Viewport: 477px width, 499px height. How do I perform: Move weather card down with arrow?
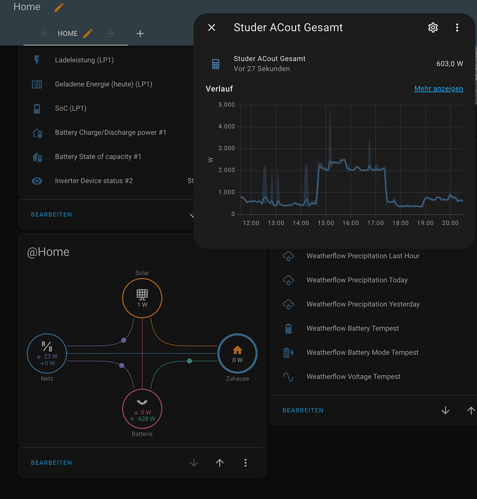(445, 411)
